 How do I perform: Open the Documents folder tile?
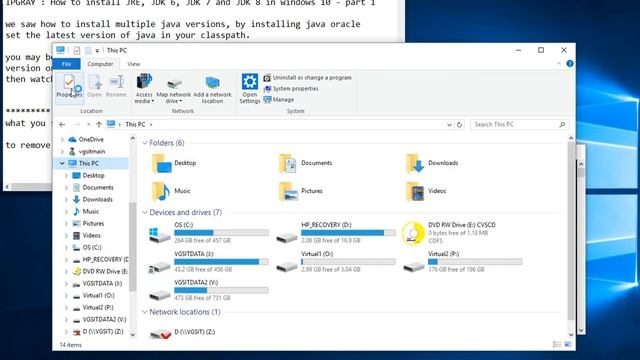pos(305,163)
